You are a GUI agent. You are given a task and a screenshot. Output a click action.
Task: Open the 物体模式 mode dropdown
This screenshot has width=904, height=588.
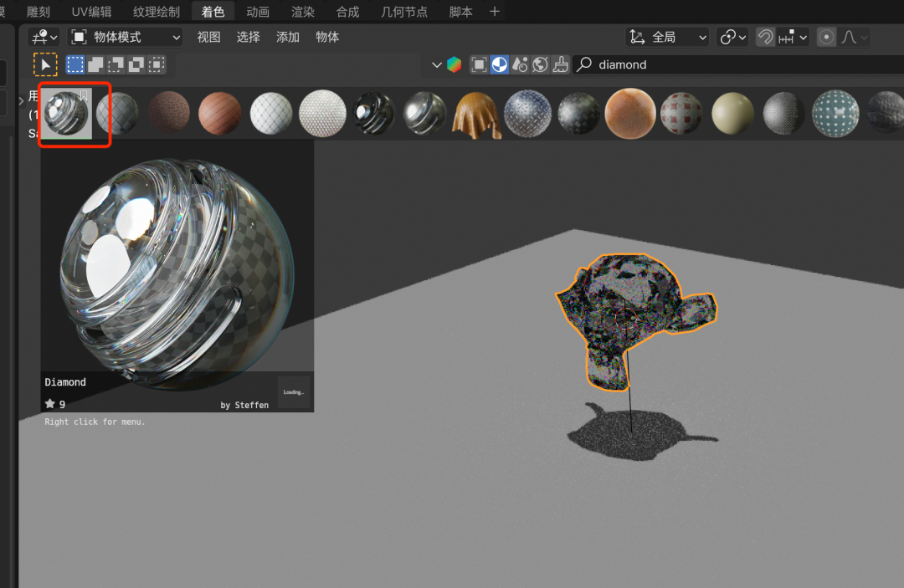pos(126,37)
